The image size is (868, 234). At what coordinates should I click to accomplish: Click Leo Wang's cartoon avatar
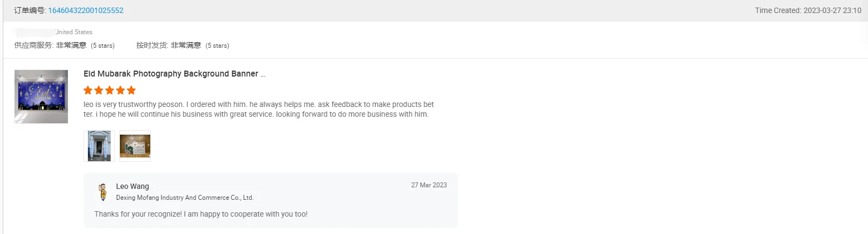tap(103, 192)
